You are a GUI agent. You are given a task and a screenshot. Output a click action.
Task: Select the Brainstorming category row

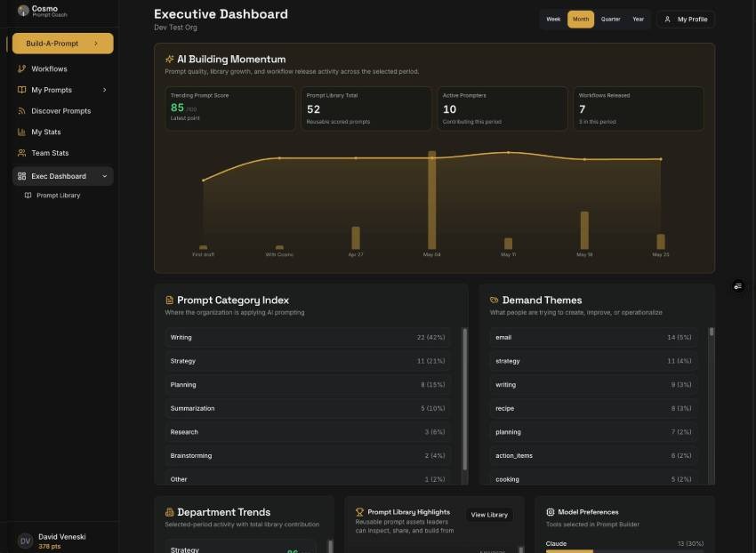308,455
